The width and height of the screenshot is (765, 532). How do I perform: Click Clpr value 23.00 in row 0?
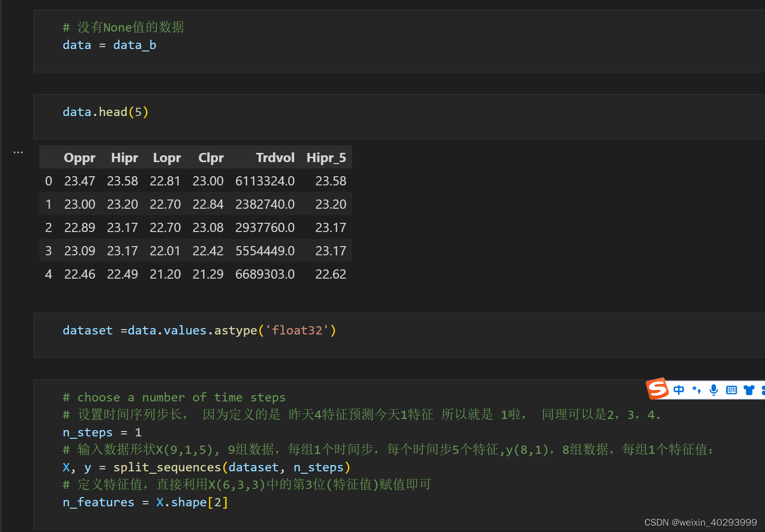208,181
